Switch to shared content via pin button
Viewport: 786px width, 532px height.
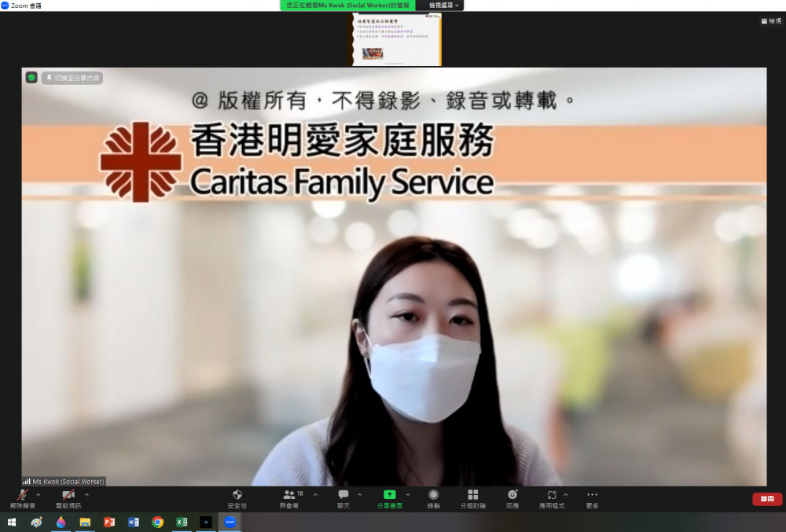point(72,78)
